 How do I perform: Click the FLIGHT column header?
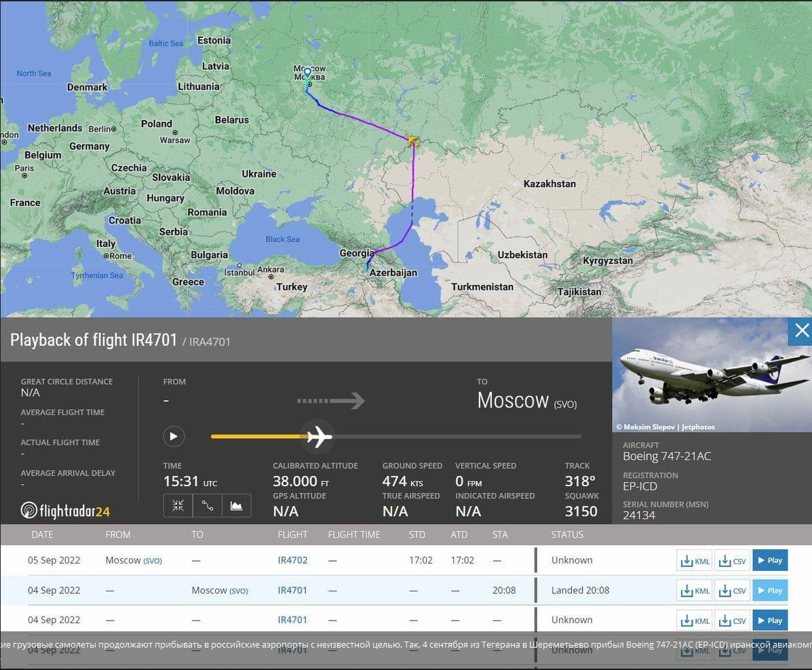click(x=292, y=534)
